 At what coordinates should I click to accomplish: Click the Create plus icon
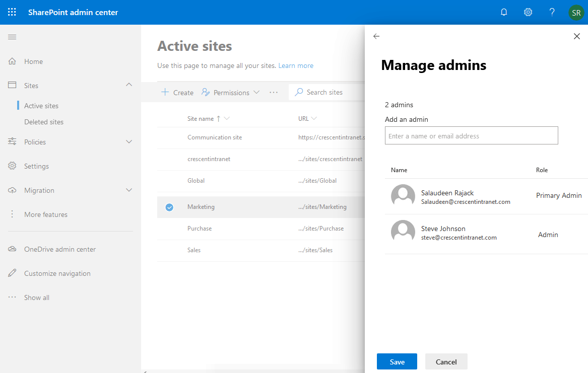coord(165,92)
